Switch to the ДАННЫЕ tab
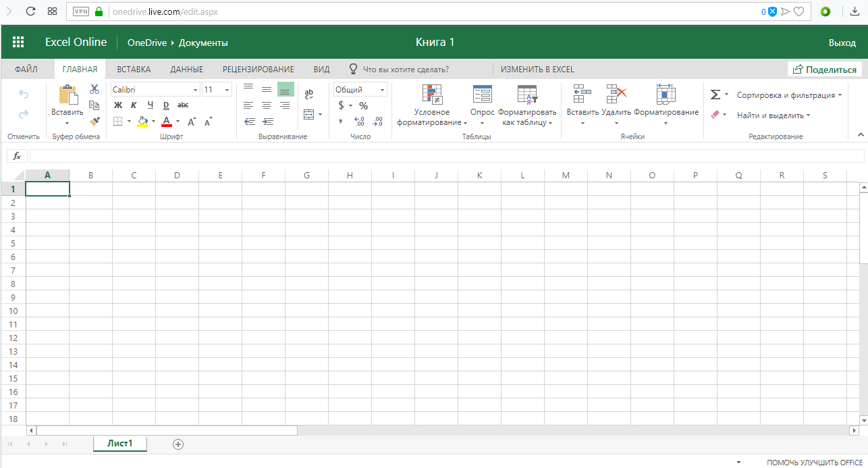The image size is (868, 468). coord(187,69)
